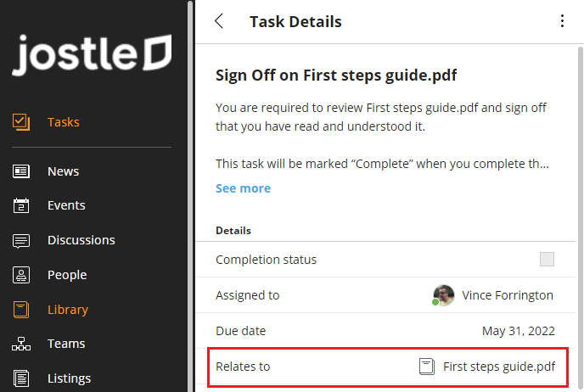Click the PDF file icon beside First steps guide

point(427,367)
